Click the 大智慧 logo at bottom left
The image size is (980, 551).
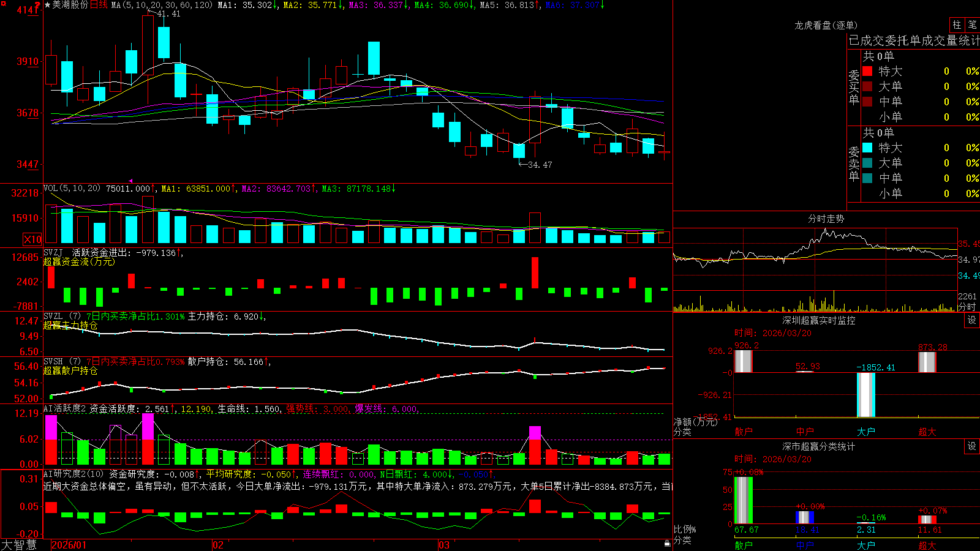[x=19, y=544]
